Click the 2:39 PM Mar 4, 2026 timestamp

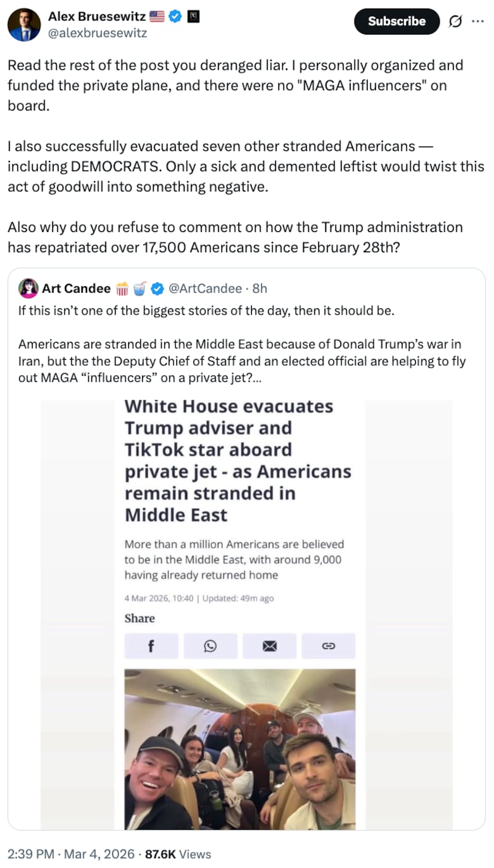click(x=71, y=854)
